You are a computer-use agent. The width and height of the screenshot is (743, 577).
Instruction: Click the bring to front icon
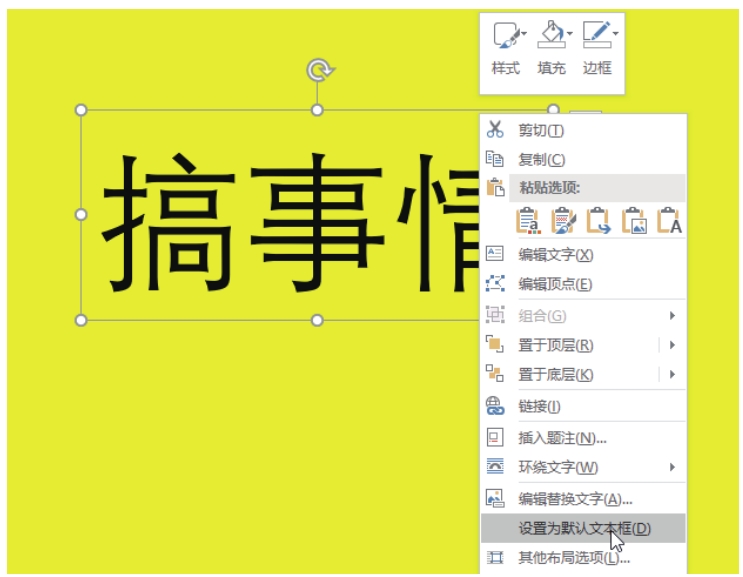coord(495,344)
